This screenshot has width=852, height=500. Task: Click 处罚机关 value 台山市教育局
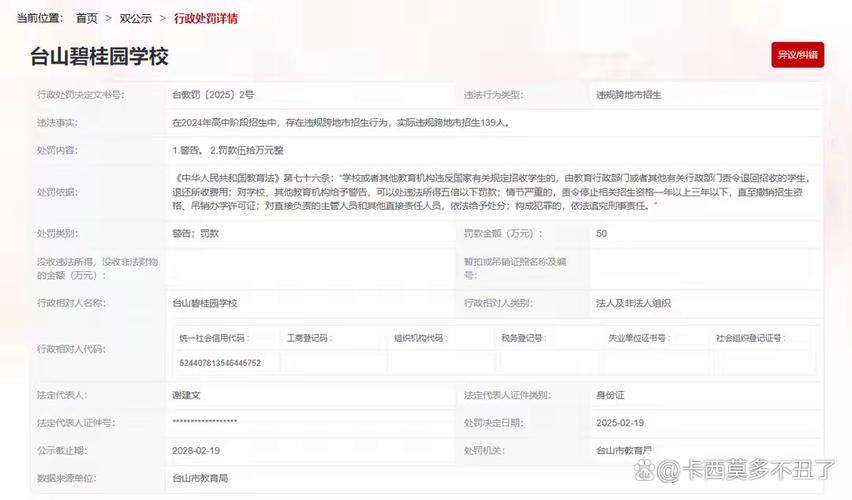click(x=624, y=451)
